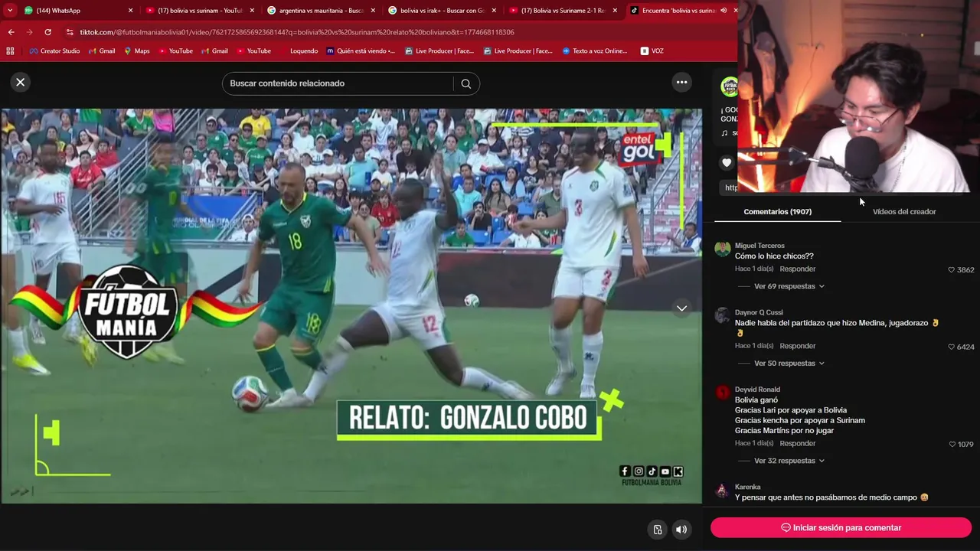980x551 pixels.
Task: Like the video with the heart icon
Action: [727, 162]
